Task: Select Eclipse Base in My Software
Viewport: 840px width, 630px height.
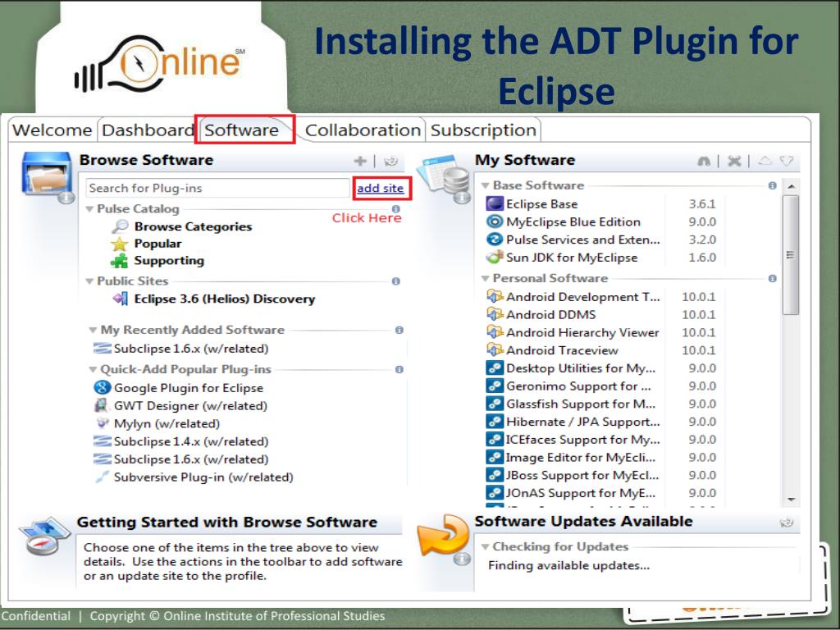Action: click(x=541, y=204)
